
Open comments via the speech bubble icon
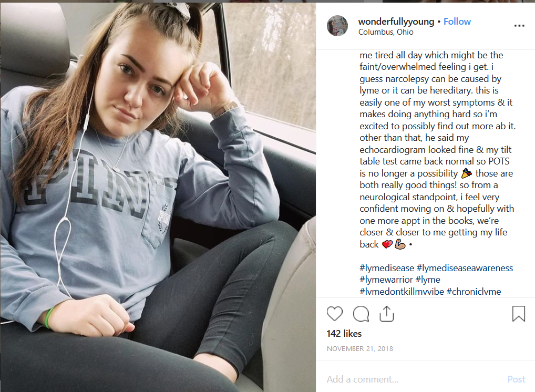[361, 314]
